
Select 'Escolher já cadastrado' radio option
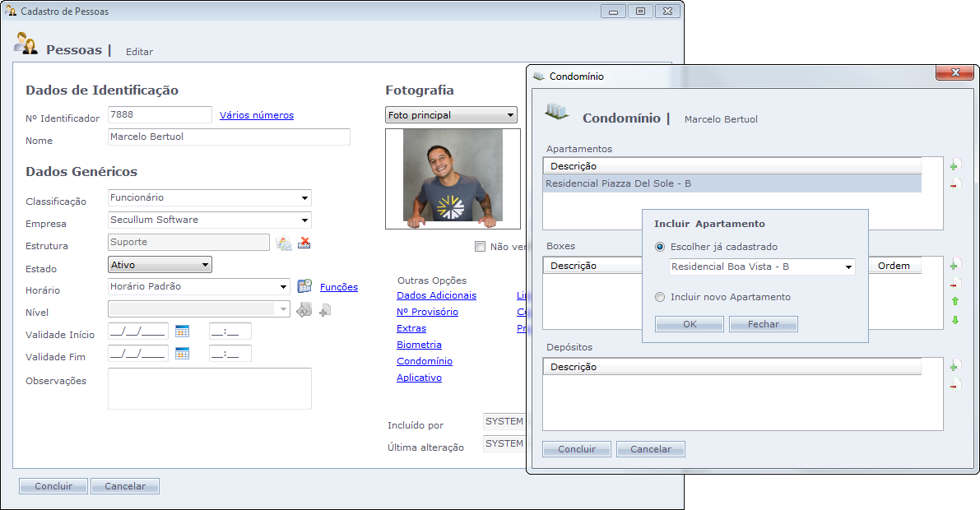coord(660,247)
